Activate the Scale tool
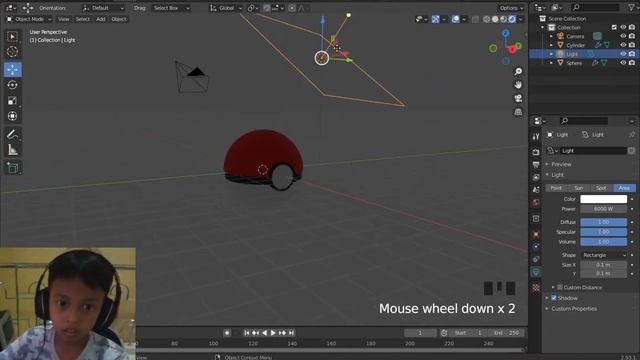This screenshot has height=360, width=640. pos(13,100)
